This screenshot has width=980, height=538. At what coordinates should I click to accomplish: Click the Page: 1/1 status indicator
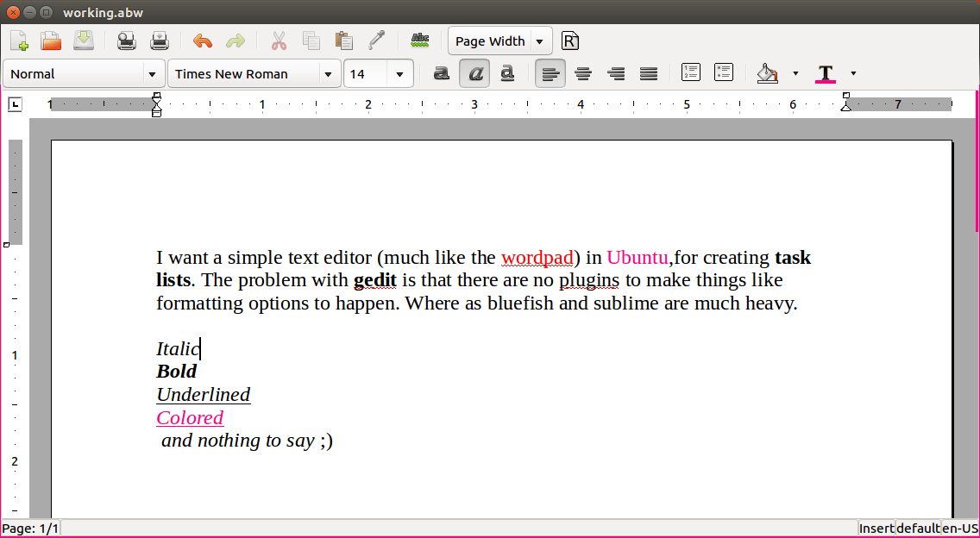pyautogui.click(x=30, y=529)
